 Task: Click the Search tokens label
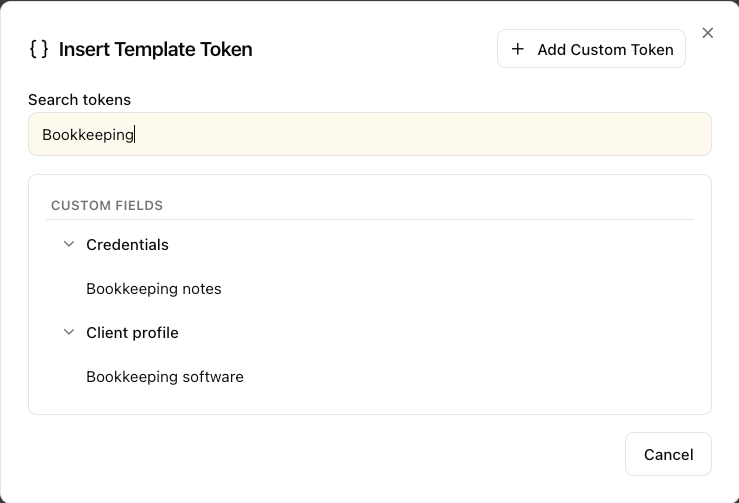coord(79,100)
